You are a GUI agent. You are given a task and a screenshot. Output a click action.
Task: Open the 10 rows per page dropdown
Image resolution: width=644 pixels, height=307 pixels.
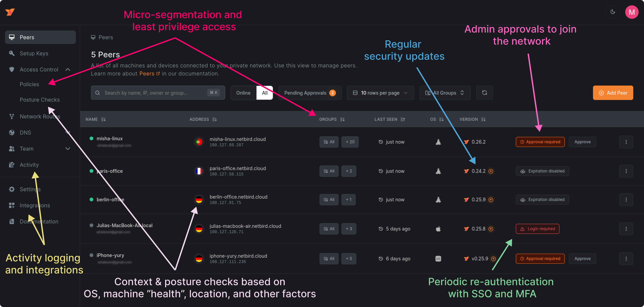click(380, 93)
